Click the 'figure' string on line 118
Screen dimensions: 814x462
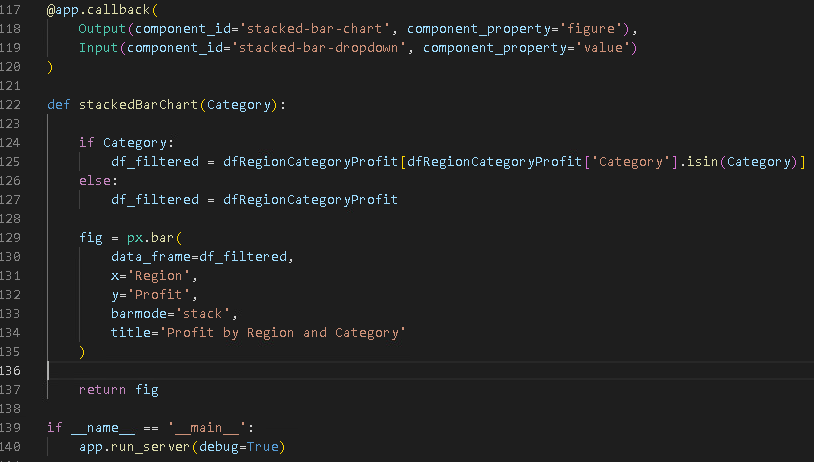tap(590, 29)
